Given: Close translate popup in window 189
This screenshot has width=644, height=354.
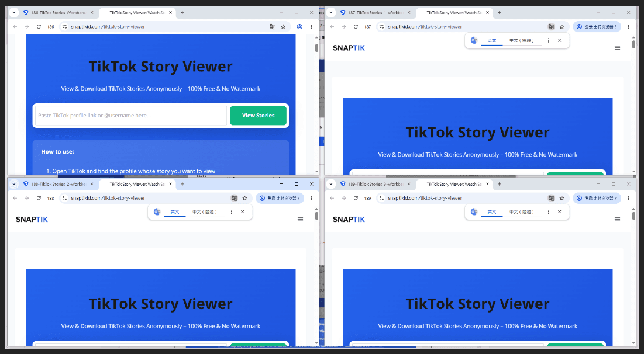Looking at the screenshot, I should click(559, 211).
